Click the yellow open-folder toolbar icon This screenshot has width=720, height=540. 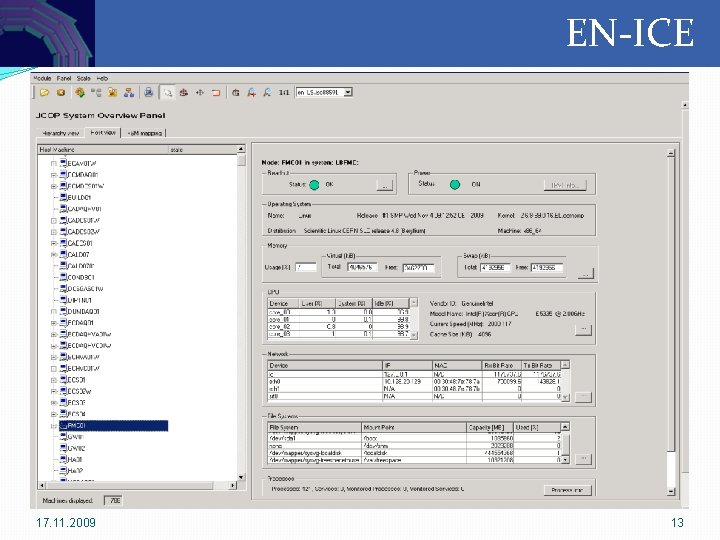click(44, 93)
